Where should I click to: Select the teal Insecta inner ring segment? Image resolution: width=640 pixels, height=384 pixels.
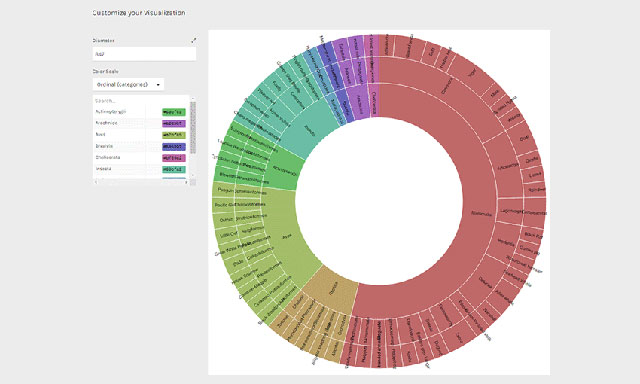pyautogui.click(x=309, y=129)
